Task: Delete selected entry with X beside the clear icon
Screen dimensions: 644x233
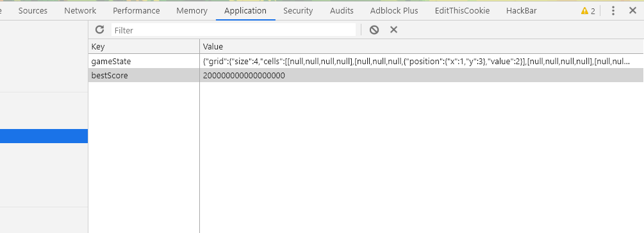Action: [393, 30]
